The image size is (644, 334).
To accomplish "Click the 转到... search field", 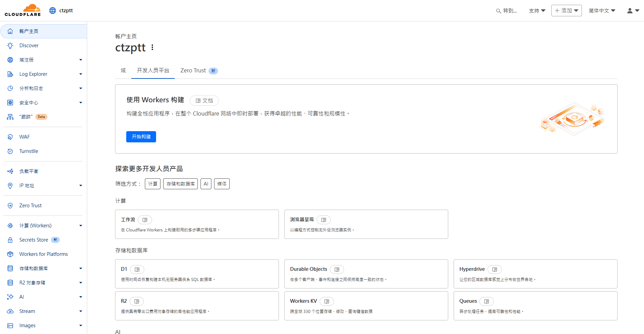I will pyautogui.click(x=507, y=11).
